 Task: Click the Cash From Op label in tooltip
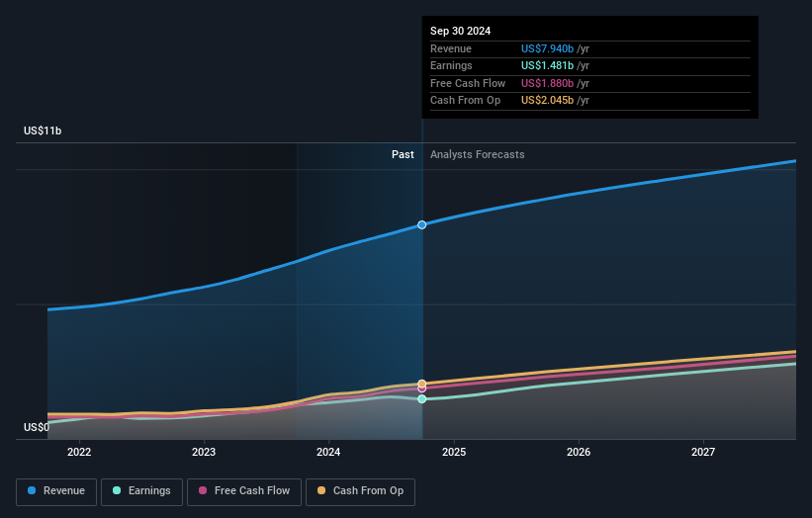tap(465, 101)
